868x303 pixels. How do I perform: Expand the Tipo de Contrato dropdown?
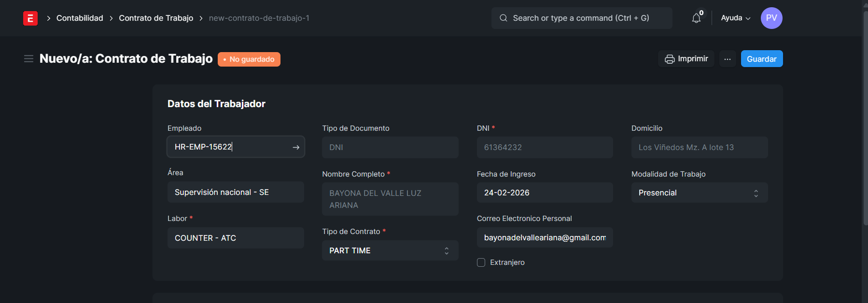390,251
